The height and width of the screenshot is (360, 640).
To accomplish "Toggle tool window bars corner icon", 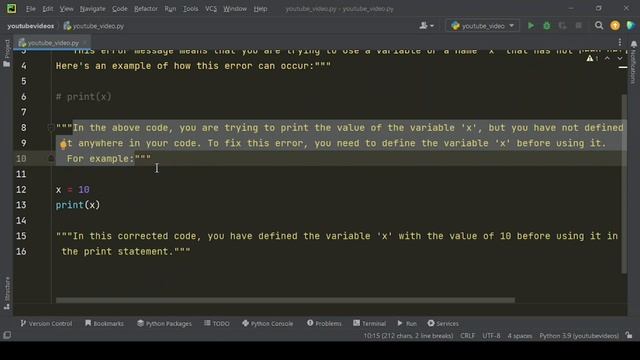I will pos(7,336).
